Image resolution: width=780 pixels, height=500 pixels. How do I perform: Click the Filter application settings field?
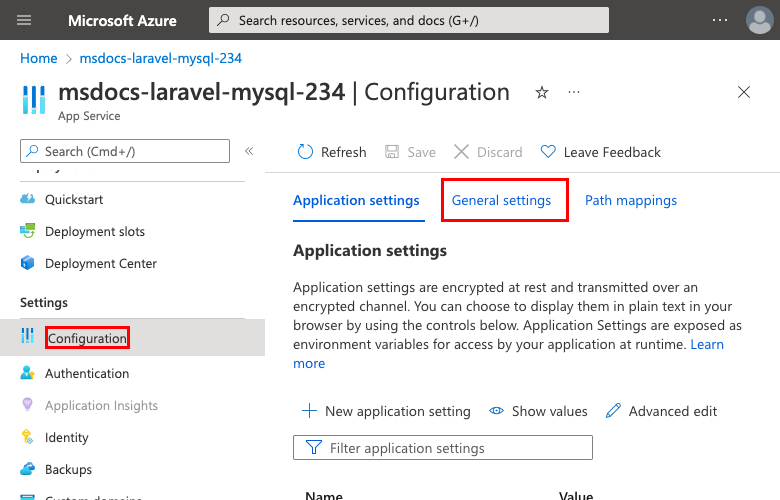(443, 448)
